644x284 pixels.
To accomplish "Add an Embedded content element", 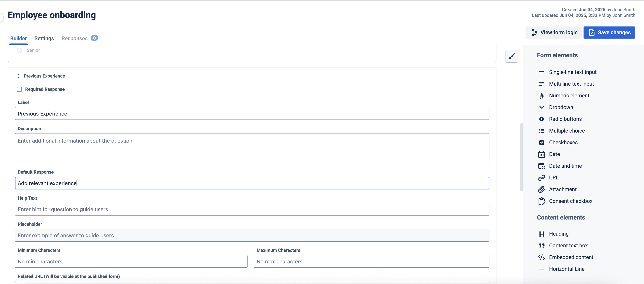I will point(571,257).
